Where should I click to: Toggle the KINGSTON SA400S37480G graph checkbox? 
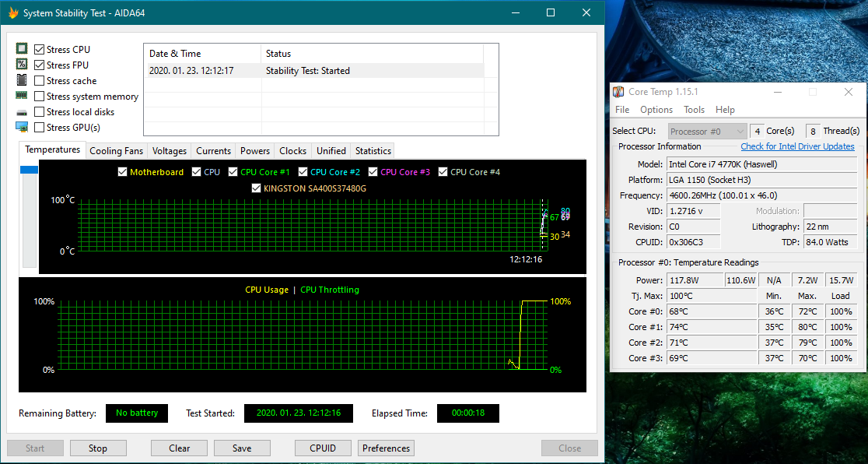tap(257, 188)
